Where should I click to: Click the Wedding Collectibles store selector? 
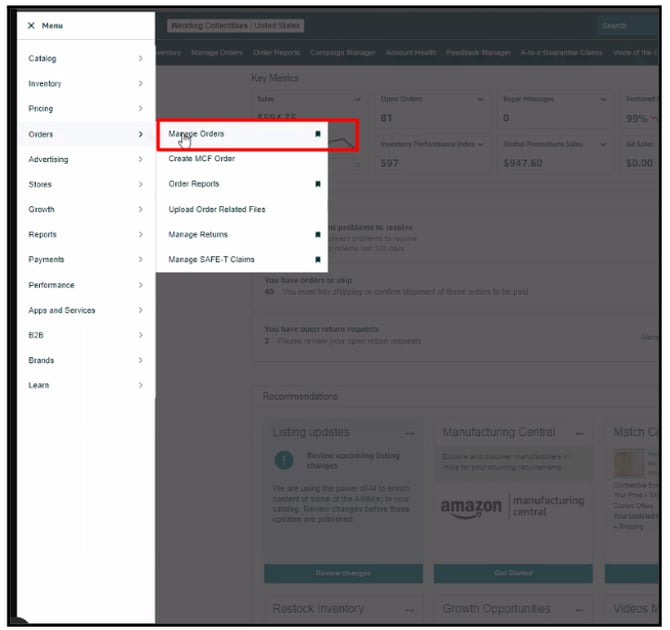pyautogui.click(x=235, y=26)
